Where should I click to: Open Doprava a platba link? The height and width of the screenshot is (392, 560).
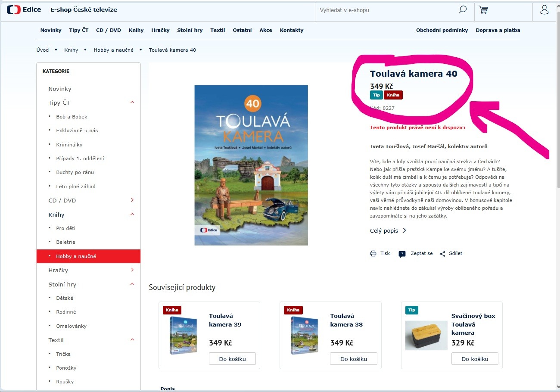tap(498, 30)
